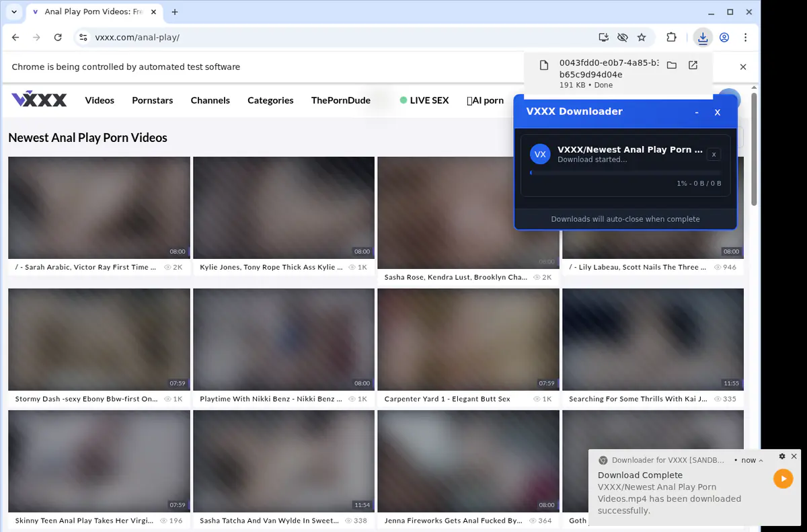Open the LIVE SEX menu link
Viewport: 807px width, 532px height.
point(424,100)
